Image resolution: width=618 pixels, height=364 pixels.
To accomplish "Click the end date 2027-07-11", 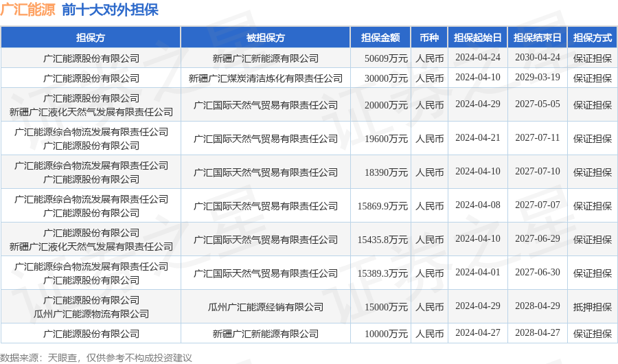I will (x=537, y=137).
